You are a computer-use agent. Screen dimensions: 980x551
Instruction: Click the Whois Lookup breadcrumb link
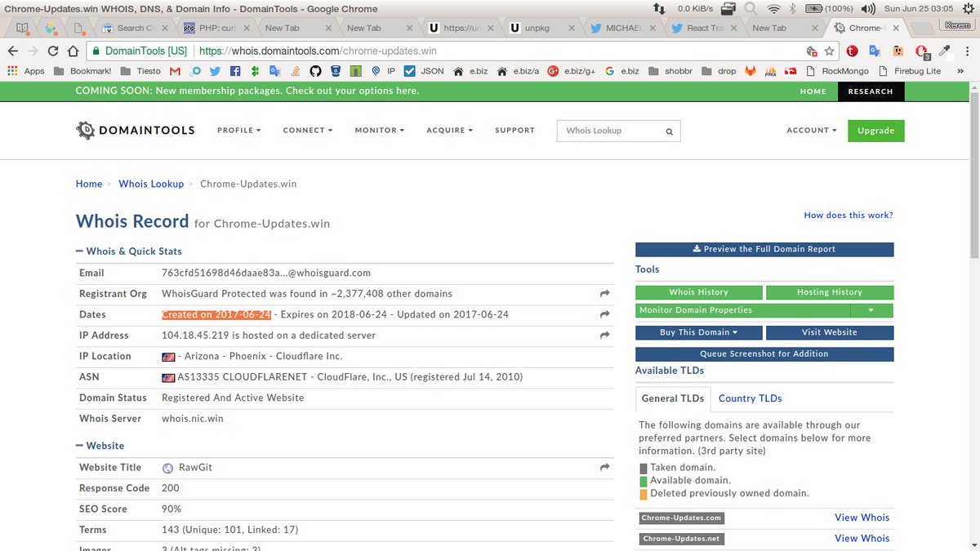pyautogui.click(x=151, y=184)
